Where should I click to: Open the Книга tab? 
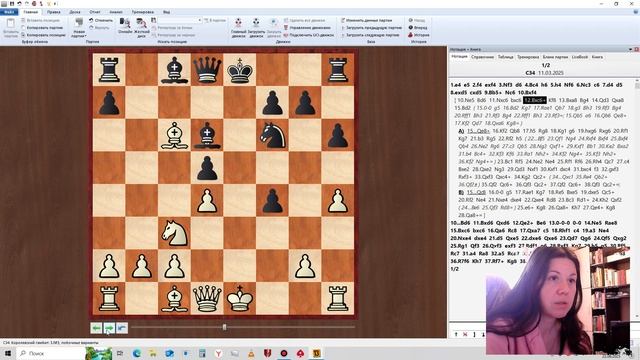tap(597, 57)
